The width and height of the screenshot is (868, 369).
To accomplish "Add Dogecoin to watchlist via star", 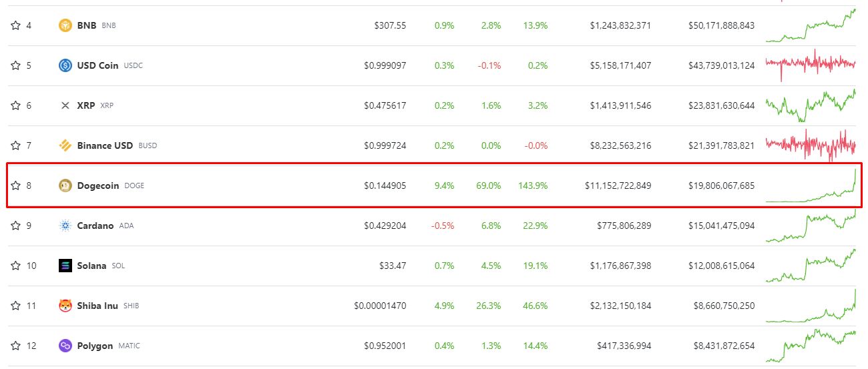I will (x=15, y=186).
